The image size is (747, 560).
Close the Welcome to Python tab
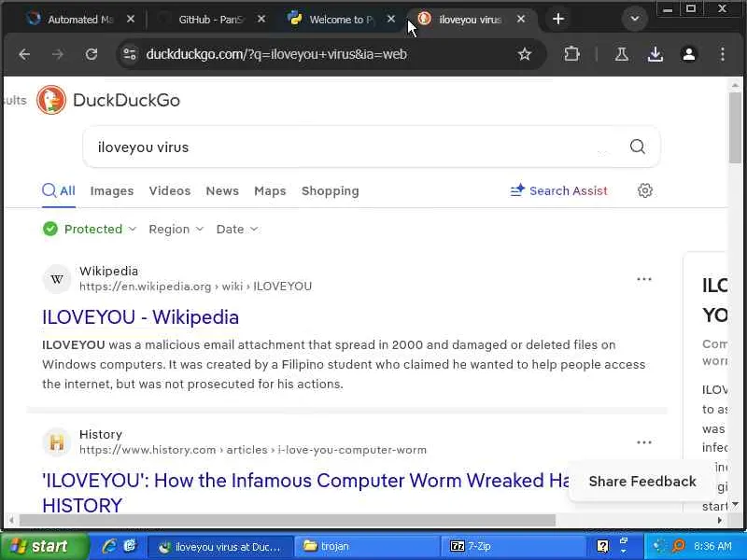click(x=391, y=19)
